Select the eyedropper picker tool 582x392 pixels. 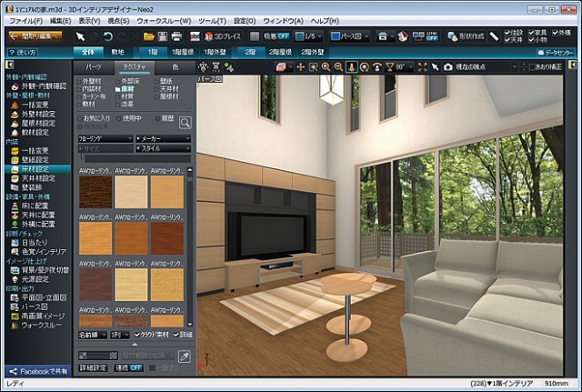185,357
